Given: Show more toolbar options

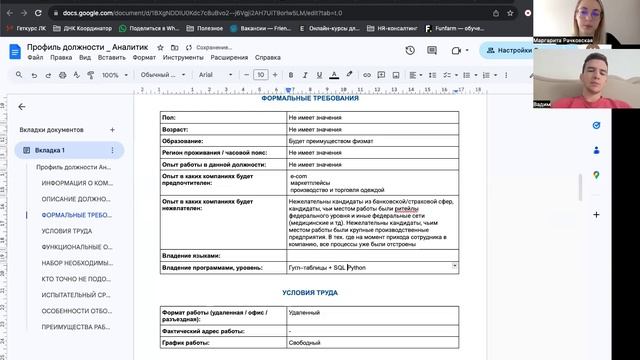Looking at the screenshot, I should click(506, 75).
